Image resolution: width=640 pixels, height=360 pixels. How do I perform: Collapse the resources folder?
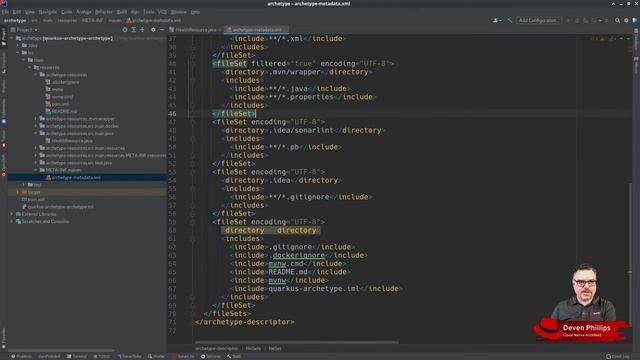pyautogui.click(x=30, y=67)
